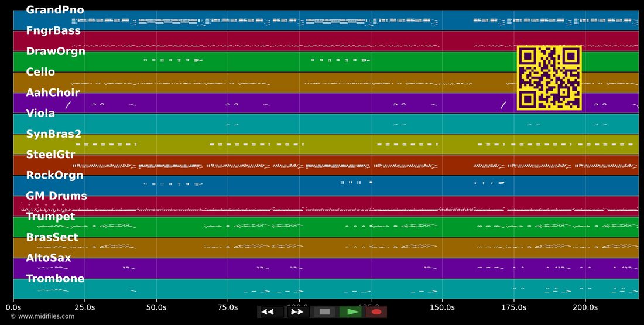
Task: Select the BrasSect track label
Action: (x=52, y=237)
